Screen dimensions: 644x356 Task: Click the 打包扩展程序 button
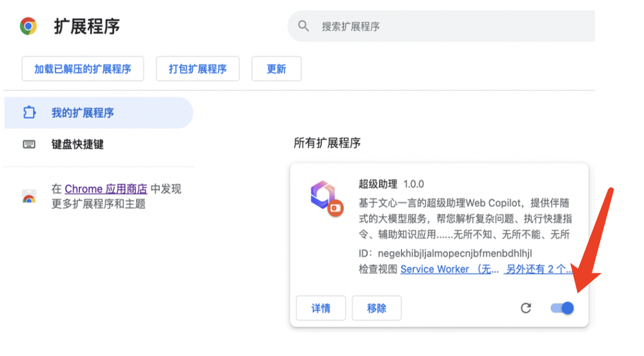tap(197, 69)
